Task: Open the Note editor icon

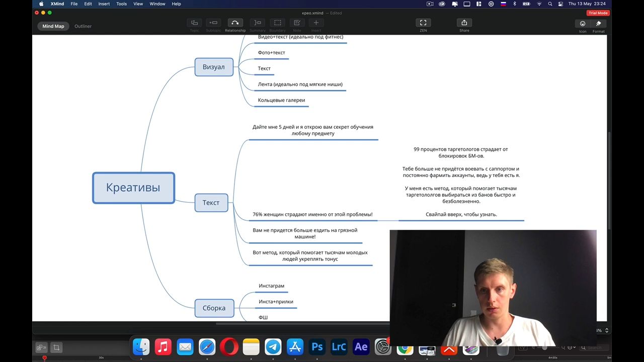Action: point(297,23)
